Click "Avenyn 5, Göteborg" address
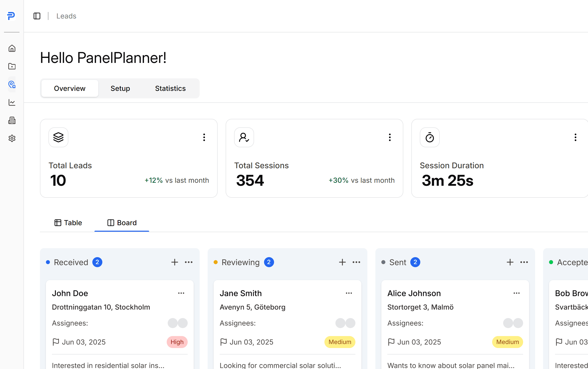The height and width of the screenshot is (369, 588). tap(253, 307)
